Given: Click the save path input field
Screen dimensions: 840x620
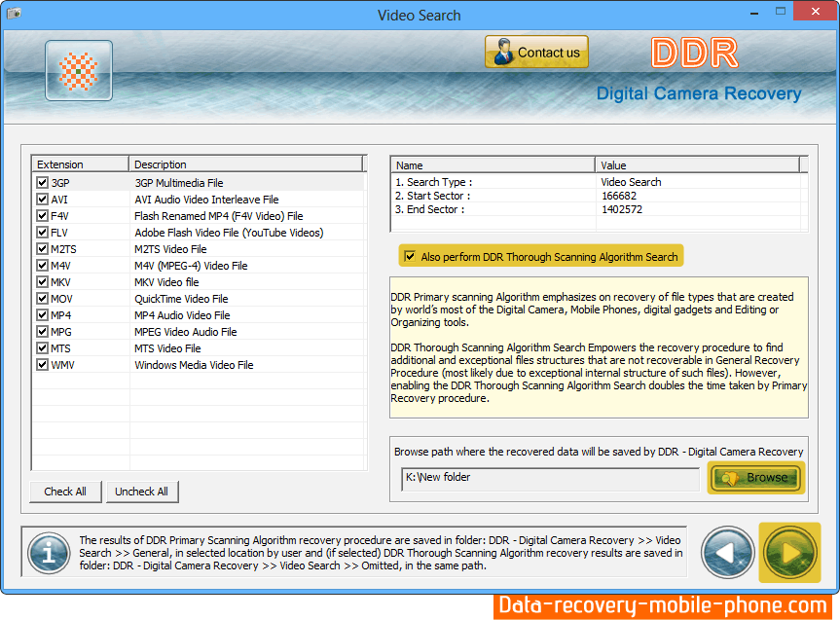Looking at the screenshot, I should pos(550,479).
